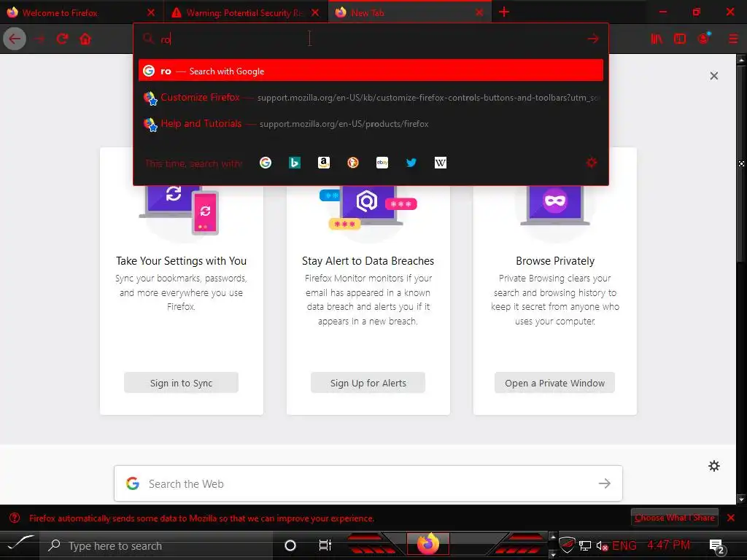Click Open a Private Window button
Screen dimensions: 747x560
pos(554,383)
